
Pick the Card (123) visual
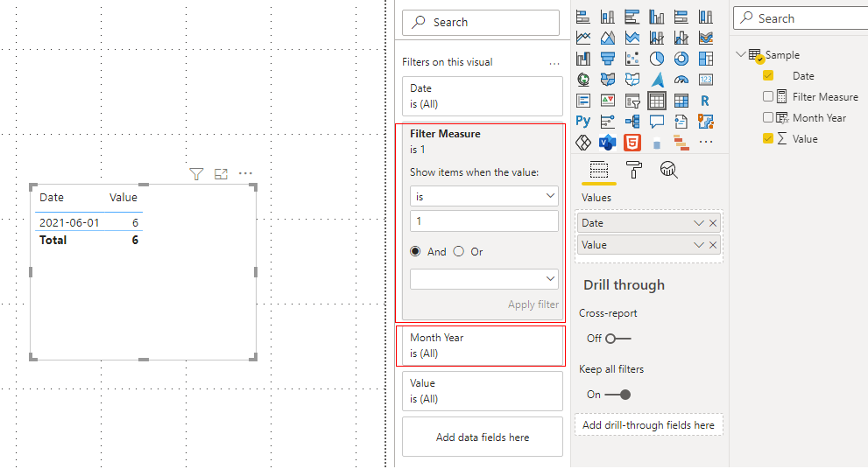point(706,80)
